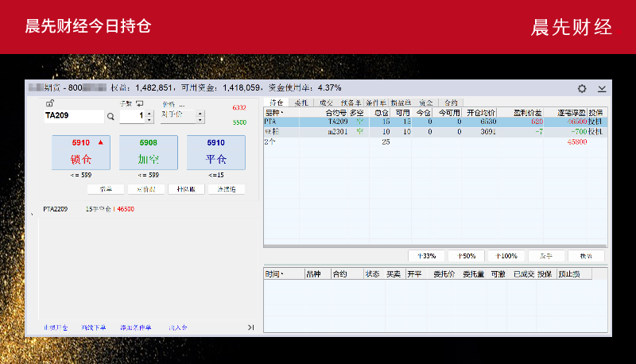Viewport: 636px width, 364px height.
Task: Collapse left panel with the >| arrow
Action: (x=250, y=327)
